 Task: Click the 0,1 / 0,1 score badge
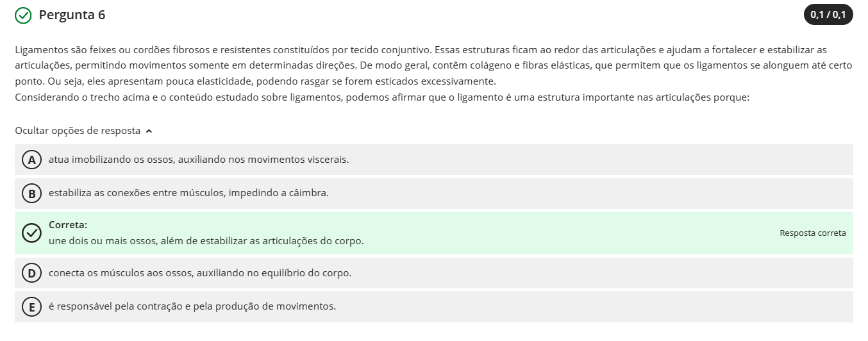pos(828,15)
